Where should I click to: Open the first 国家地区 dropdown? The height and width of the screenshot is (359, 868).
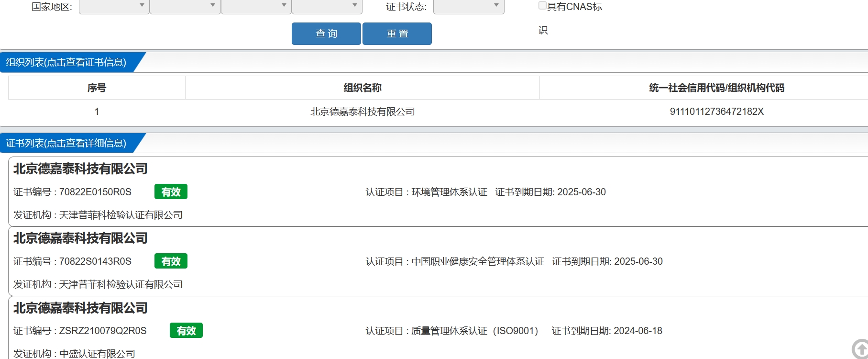(114, 6)
